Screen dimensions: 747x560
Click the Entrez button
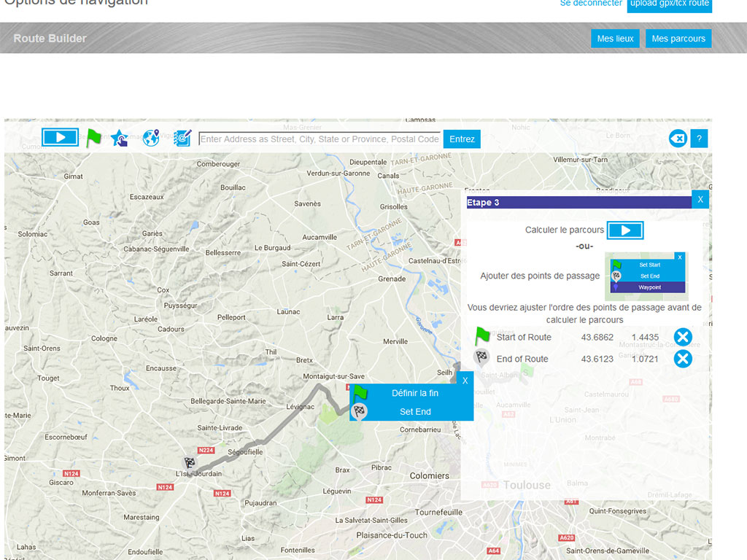pos(462,139)
